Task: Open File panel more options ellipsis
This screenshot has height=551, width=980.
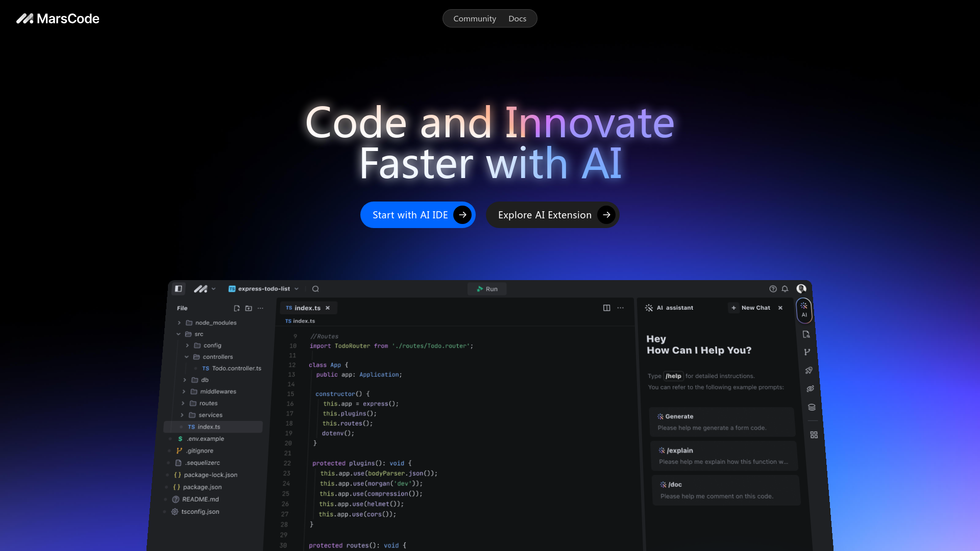Action: click(x=261, y=308)
